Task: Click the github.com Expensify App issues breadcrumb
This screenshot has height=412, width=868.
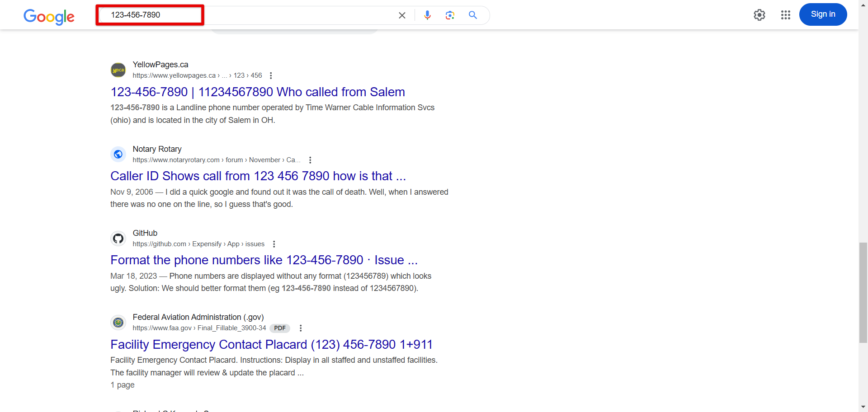Action: (199, 244)
